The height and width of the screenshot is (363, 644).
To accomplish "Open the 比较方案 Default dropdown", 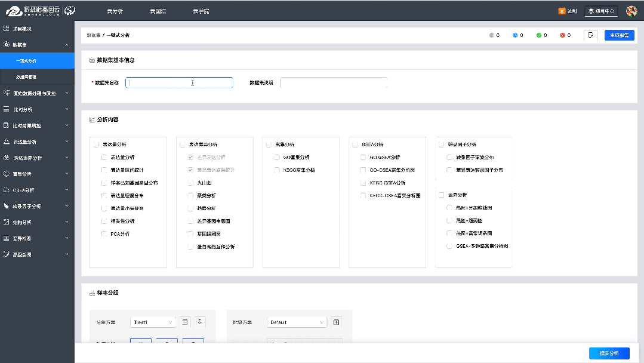I will [x=296, y=321].
